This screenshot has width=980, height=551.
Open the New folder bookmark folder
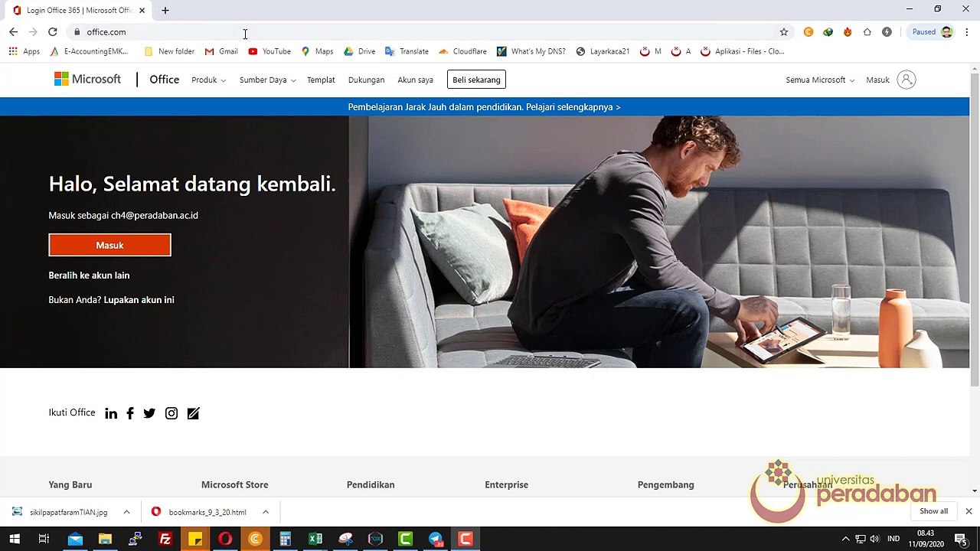pyautogui.click(x=169, y=51)
